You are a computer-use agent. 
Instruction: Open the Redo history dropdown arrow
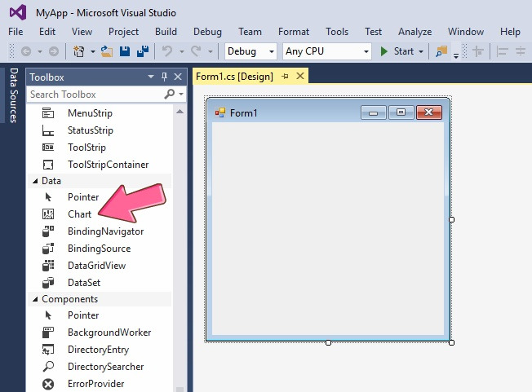[211, 51]
